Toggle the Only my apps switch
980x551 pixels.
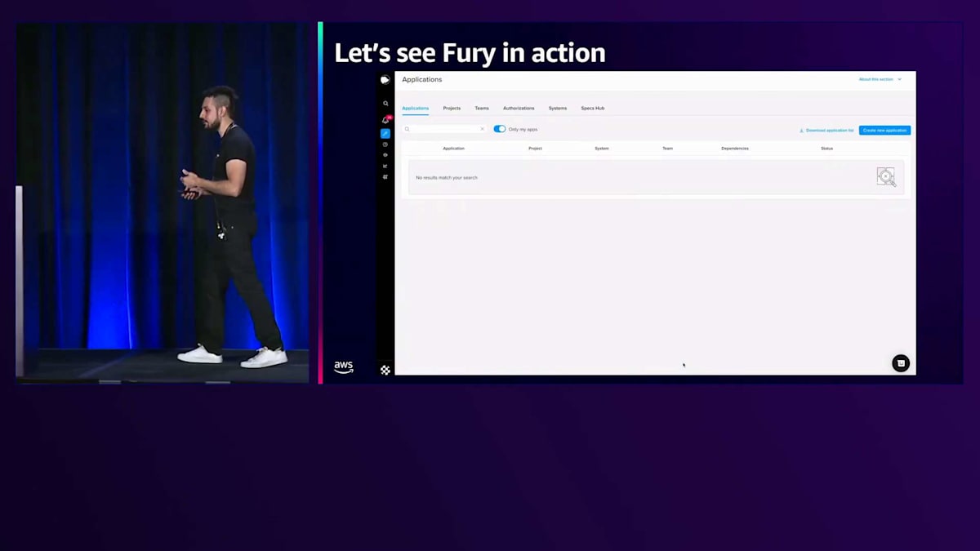(500, 129)
